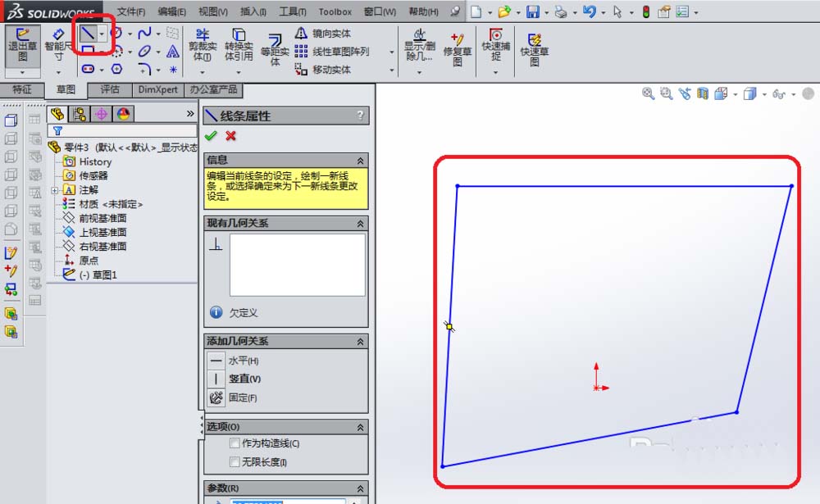Select the Spline sketch tool
The height and width of the screenshot is (504, 820).
[144, 34]
